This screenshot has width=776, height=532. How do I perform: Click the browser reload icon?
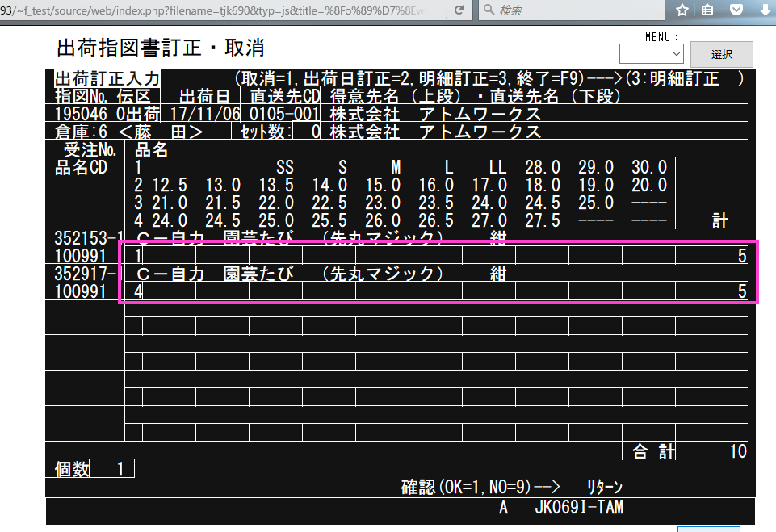click(x=459, y=10)
